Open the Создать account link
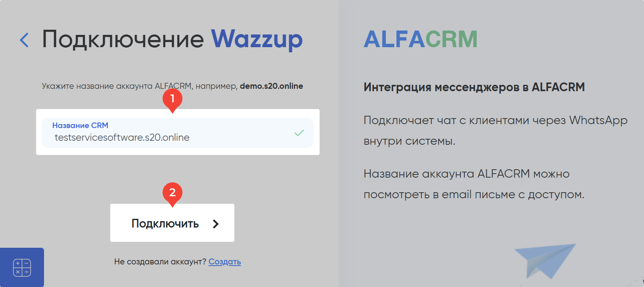Image resolution: width=644 pixels, height=287 pixels. 224,262
